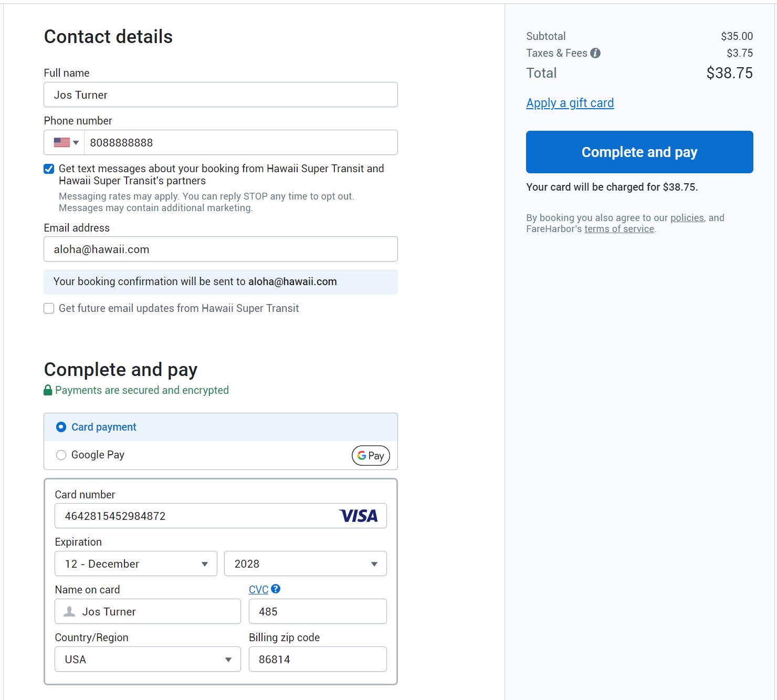Click the Taxes & Fees info icon

coord(595,53)
